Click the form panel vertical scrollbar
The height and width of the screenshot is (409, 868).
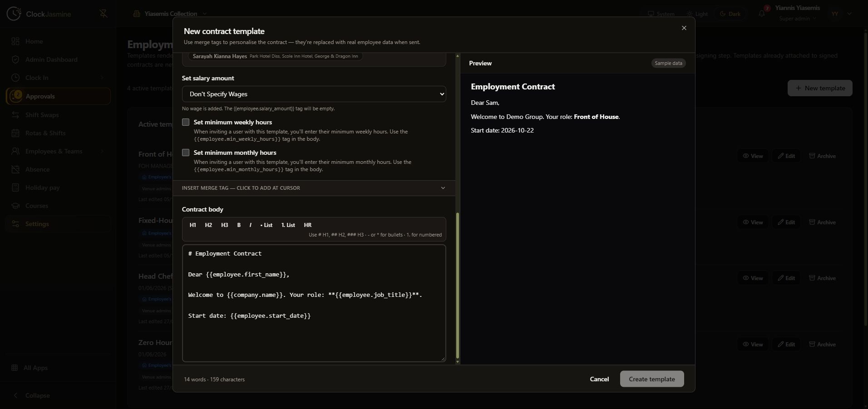pyautogui.click(x=458, y=286)
